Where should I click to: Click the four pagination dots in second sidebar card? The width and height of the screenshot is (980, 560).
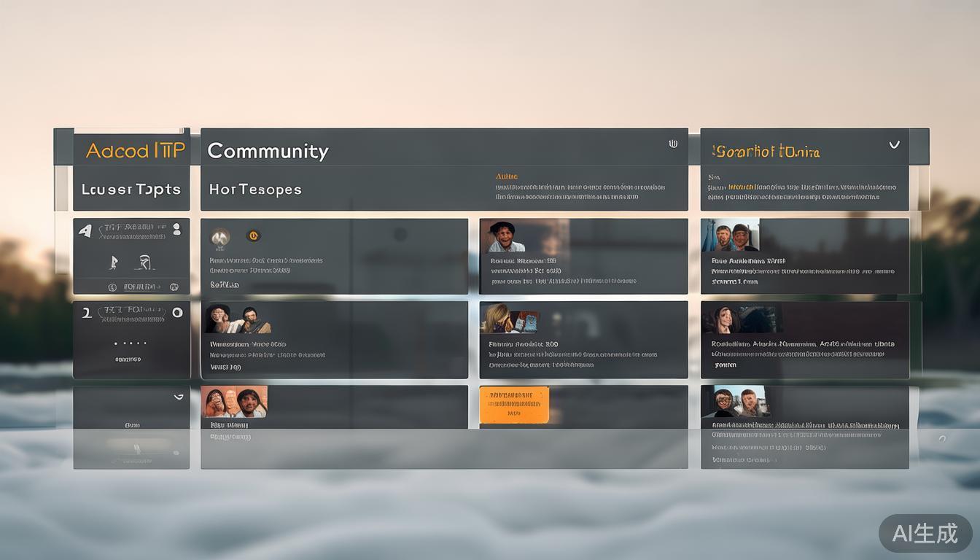pyautogui.click(x=131, y=343)
